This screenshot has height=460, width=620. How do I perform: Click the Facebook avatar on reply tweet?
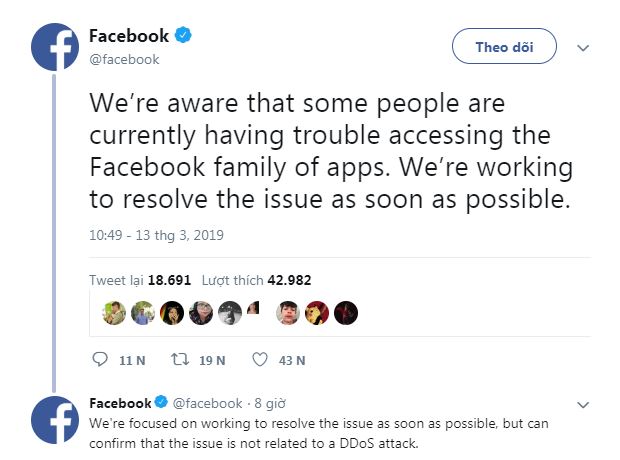[x=55, y=420]
